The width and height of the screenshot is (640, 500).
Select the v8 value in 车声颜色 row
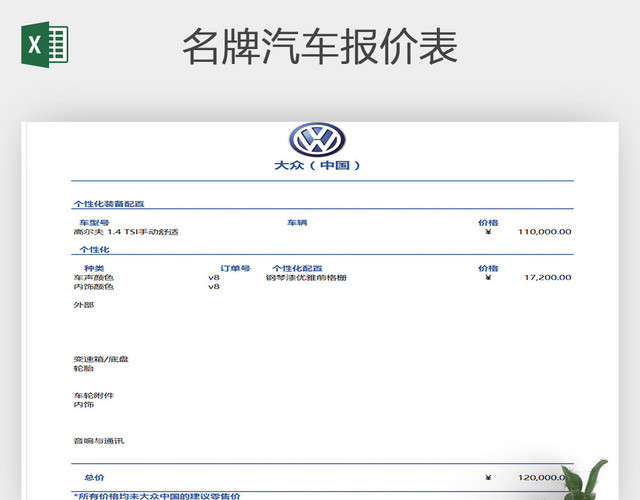pos(214,278)
